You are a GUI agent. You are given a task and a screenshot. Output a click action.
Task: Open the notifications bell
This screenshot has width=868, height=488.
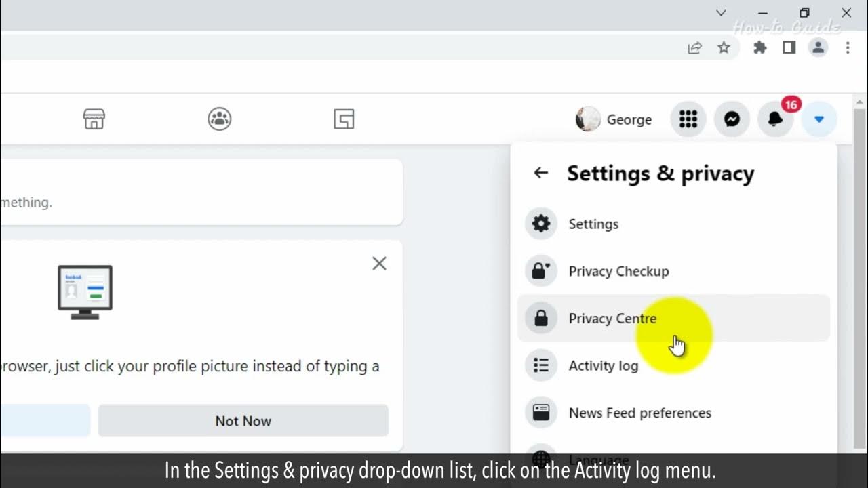coord(775,119)
